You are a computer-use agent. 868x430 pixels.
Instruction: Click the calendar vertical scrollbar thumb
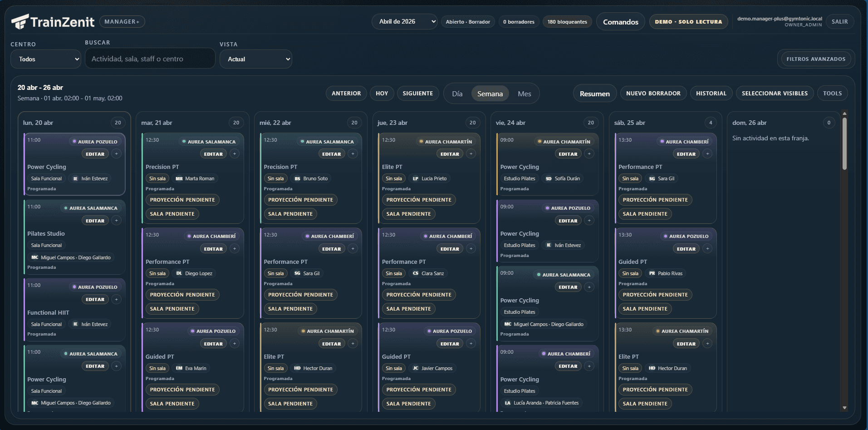coord(844,143)
